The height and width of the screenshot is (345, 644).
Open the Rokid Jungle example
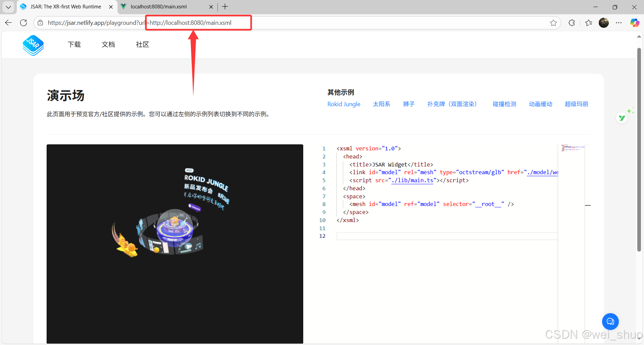[343, 104]
